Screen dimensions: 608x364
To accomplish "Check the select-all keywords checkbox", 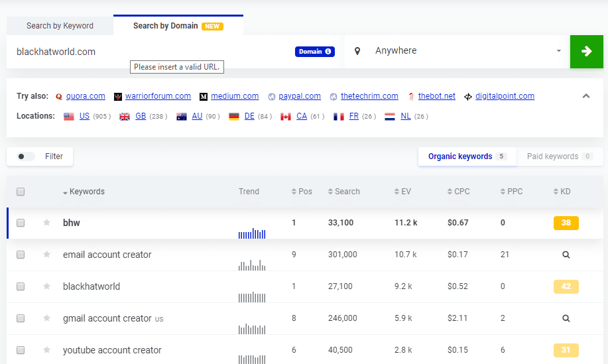I will click(x=21, y=192).
